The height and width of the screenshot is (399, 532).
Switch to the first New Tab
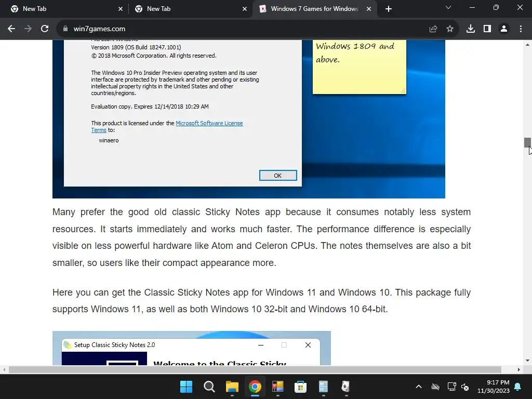pyautogui.click(x=64, y=9)
